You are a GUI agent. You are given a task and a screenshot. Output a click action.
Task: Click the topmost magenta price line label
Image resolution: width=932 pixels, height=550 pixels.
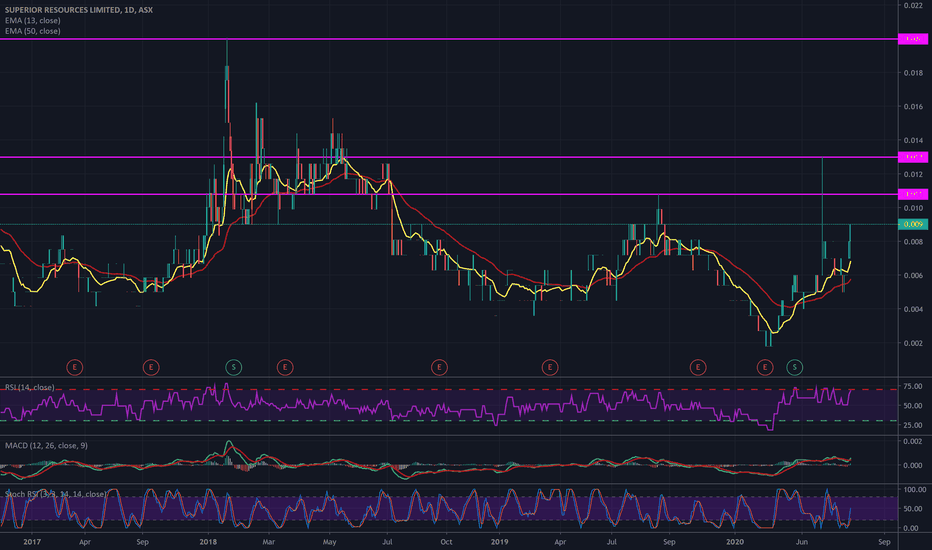pyautogui.click(x=912, y=39)
